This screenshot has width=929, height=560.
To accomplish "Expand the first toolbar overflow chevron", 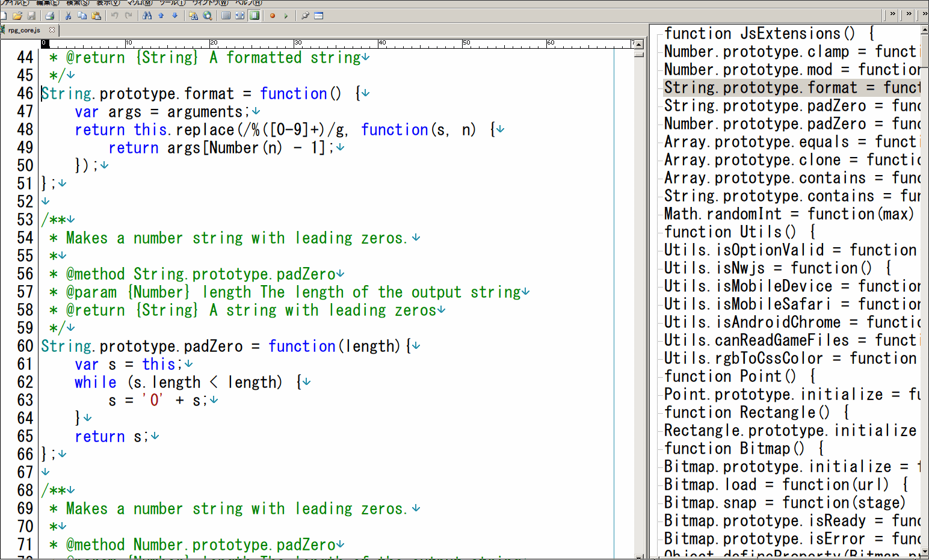I will pos(892,14).
